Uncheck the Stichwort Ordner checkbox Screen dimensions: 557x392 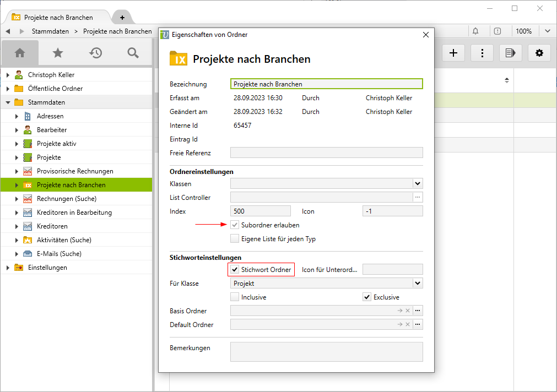click(235, 270)
